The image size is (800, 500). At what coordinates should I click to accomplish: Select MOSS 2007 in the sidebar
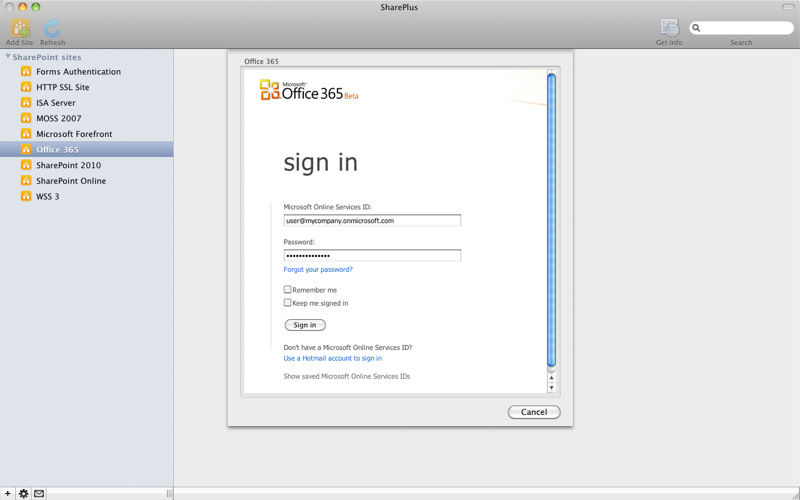click(86, 118)
